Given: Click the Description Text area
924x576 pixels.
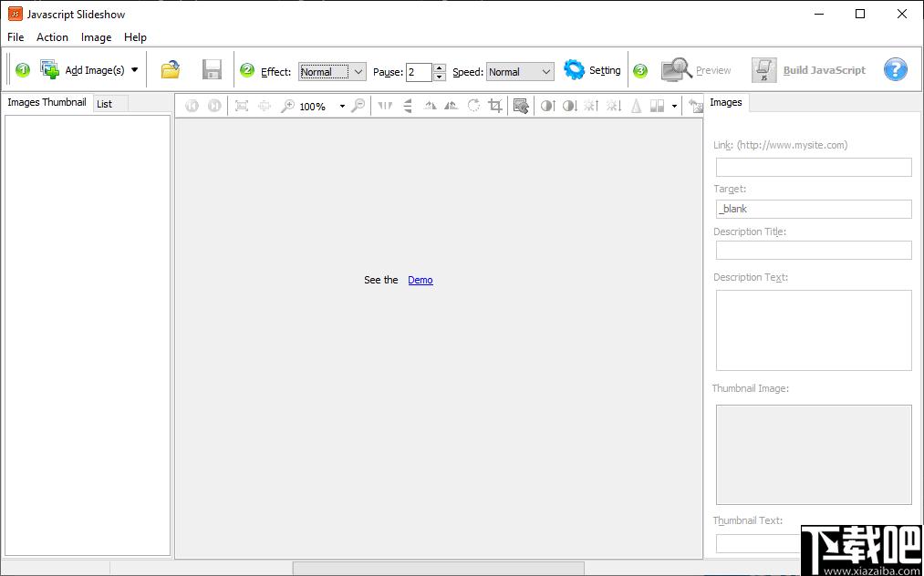Looking at the screenshot, I should [x=814, y=331].
